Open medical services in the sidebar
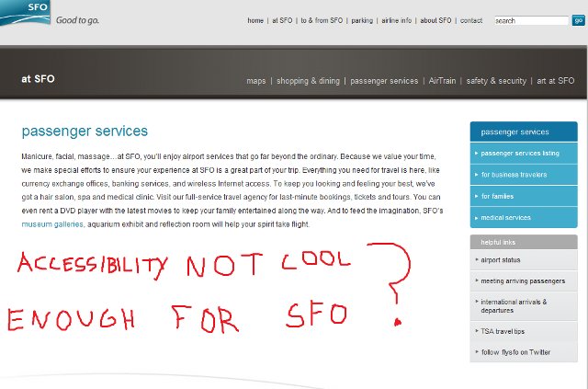Viewport: 588px width, 389px height. pos(506,218)
